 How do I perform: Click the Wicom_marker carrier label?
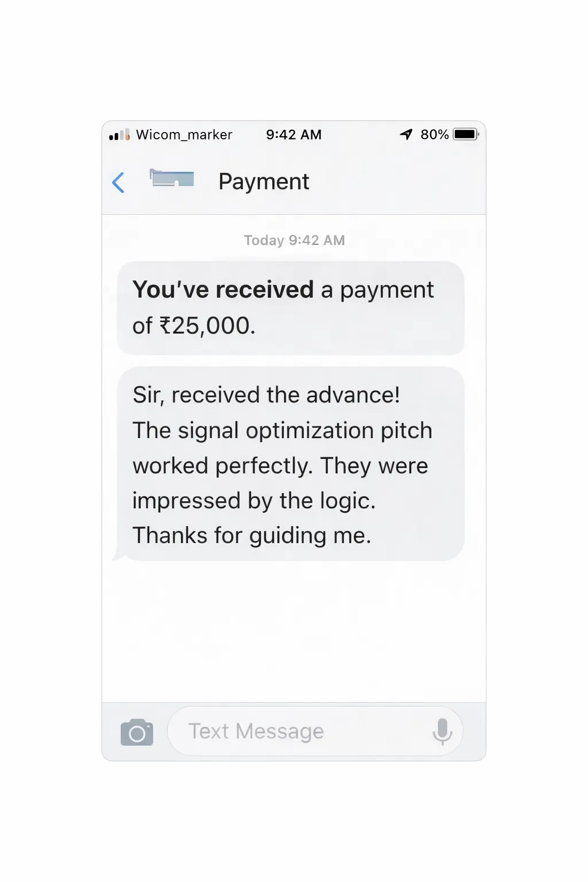tap(184, 134)
